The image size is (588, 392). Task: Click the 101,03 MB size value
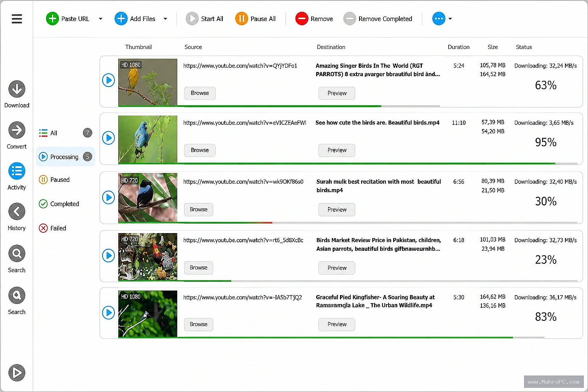[x=493, y=240]
